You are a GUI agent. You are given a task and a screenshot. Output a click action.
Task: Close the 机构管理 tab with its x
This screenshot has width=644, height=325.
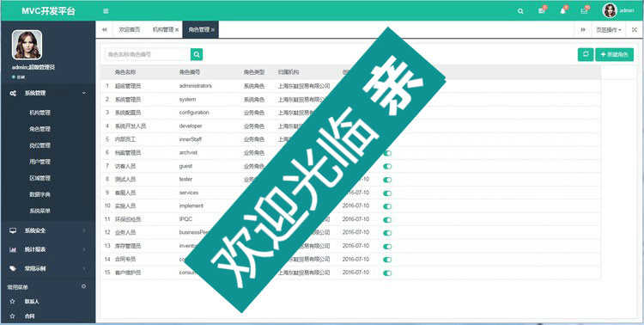pos(177,30)
